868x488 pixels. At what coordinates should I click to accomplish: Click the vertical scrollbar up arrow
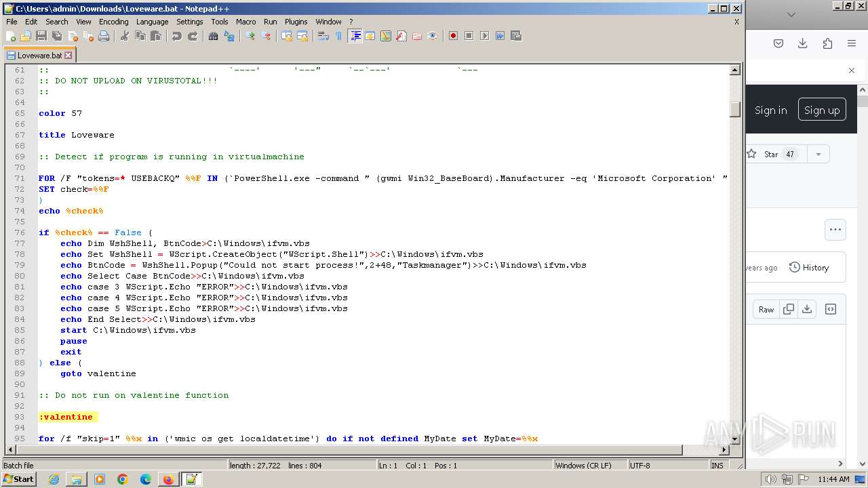pos(734,70)
